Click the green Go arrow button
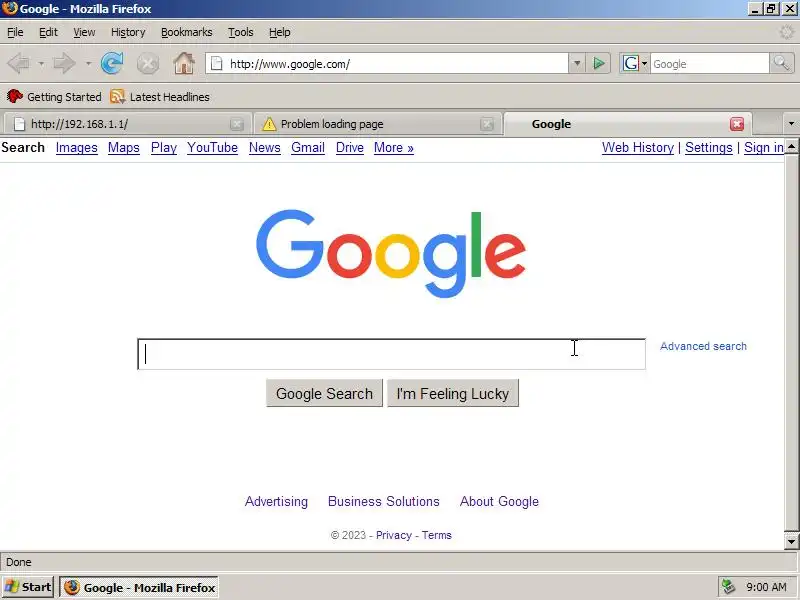Screen dimensions: 800x600 tap(598, 64)
